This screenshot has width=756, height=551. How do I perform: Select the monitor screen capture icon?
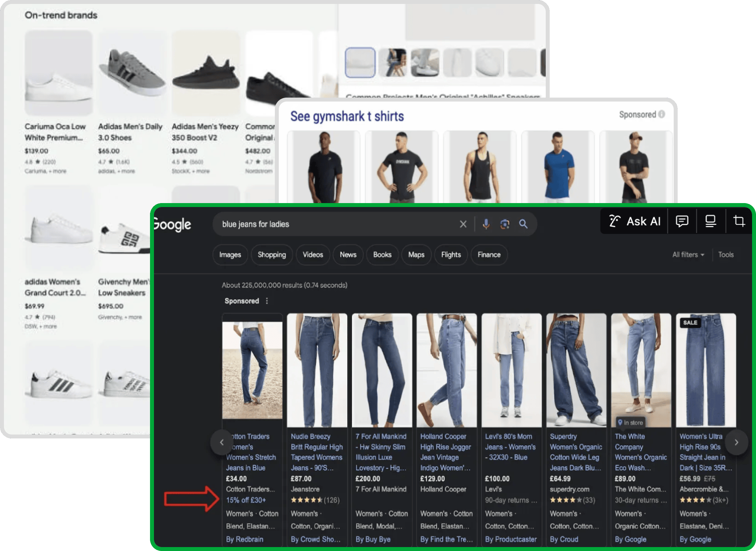(711, 221)
